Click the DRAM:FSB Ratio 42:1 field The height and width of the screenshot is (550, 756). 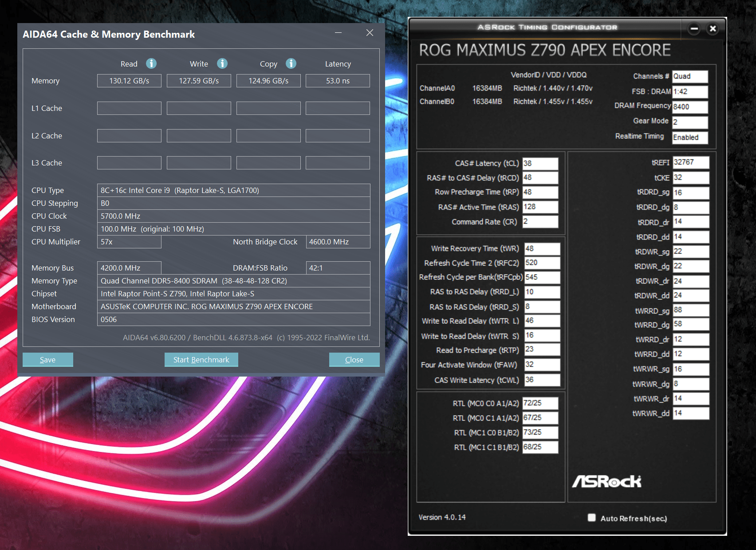(x=338, y=268)
